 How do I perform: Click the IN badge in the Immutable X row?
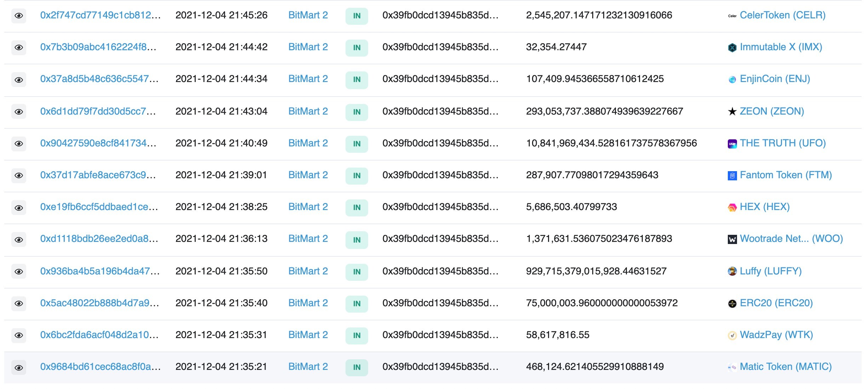(x=356, y=48)
